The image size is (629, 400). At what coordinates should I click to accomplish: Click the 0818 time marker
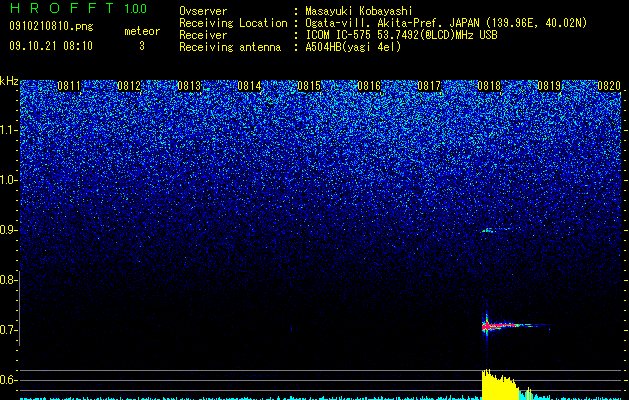(489, 86)
